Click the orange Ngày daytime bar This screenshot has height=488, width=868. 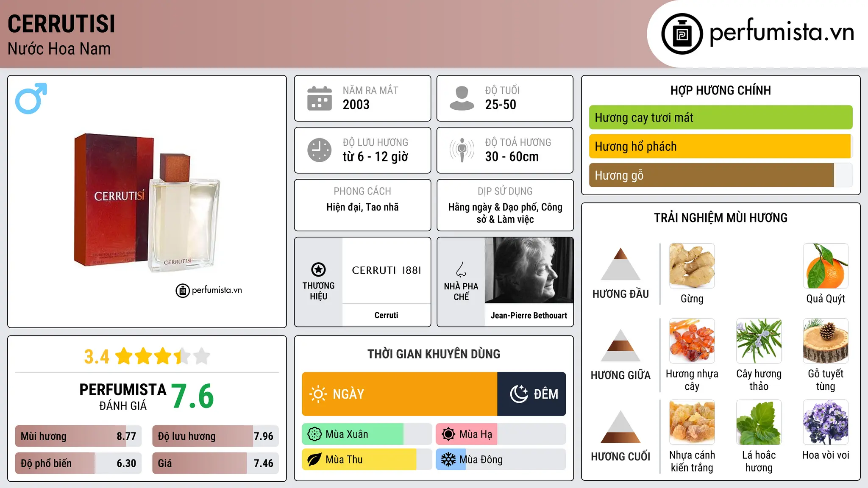coord(400,394)
